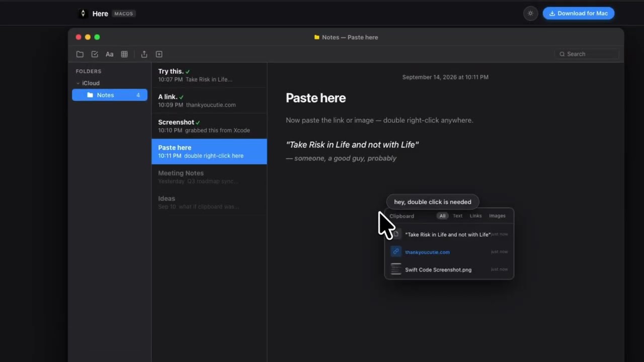Select the checklist icon in toolbar
Image resolution: width=644 pixels, height=362 pixels.
pos(95,54)
